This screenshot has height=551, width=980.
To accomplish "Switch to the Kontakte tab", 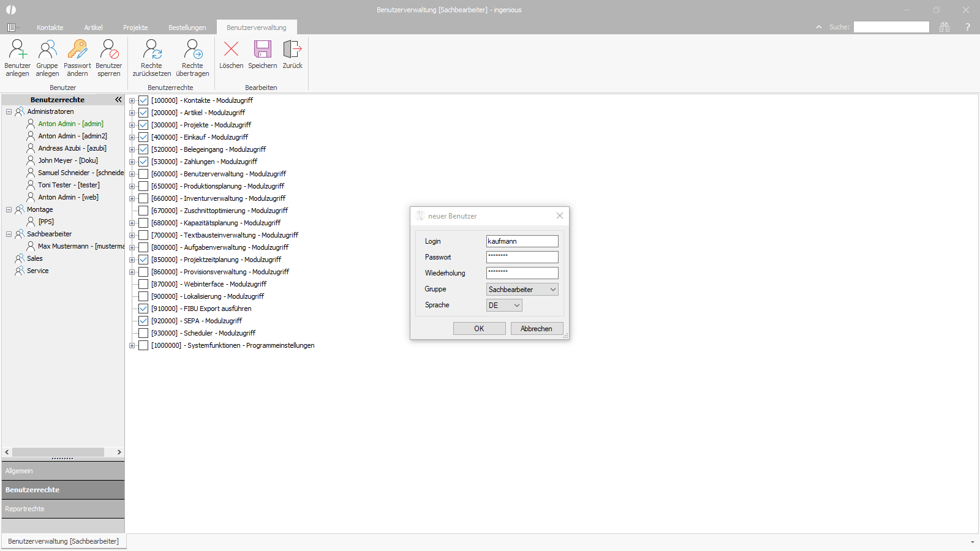I will (x=50, y=28).
